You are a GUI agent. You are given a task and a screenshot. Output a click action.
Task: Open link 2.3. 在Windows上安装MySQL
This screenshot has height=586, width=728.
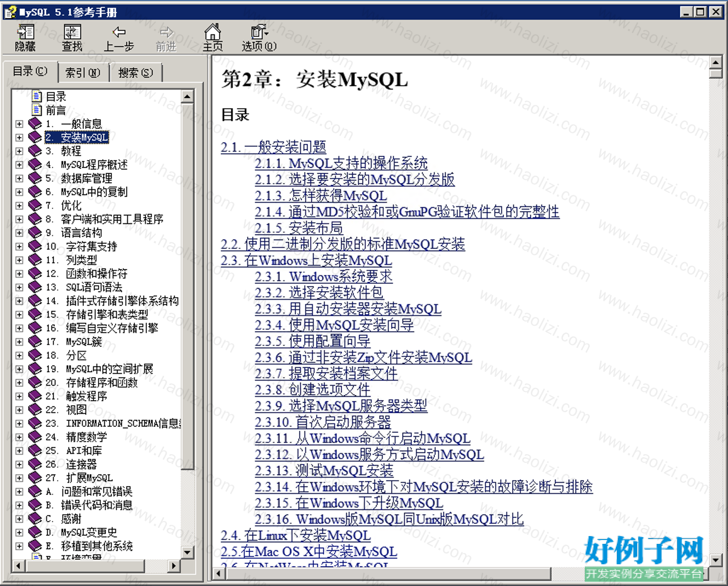point(306,260)
